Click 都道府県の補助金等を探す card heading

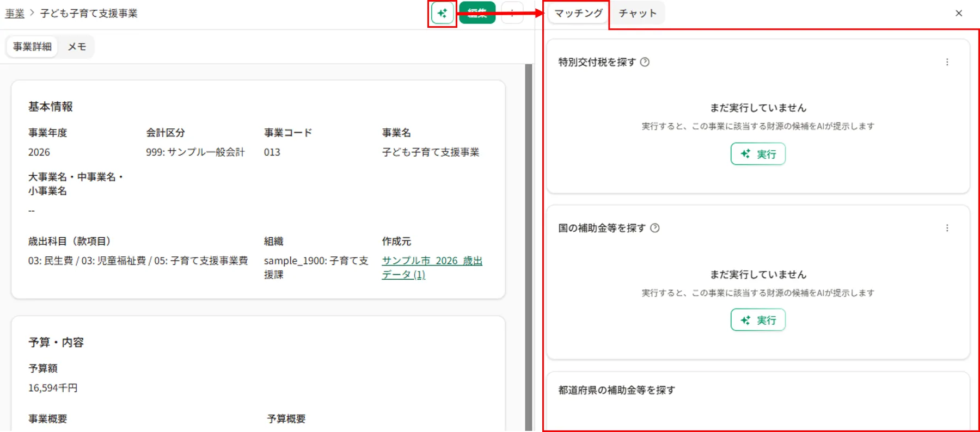pyautogui.click(x=616, y=390)
